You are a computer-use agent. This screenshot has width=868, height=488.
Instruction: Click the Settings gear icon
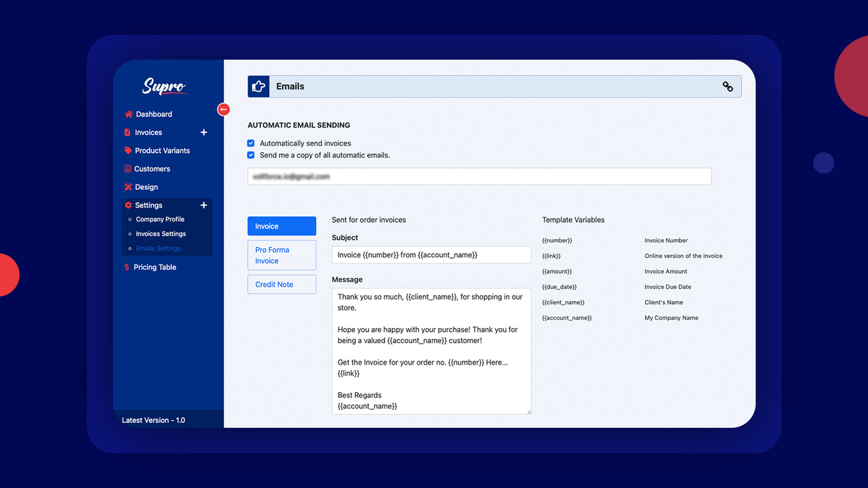coord(128,205)
